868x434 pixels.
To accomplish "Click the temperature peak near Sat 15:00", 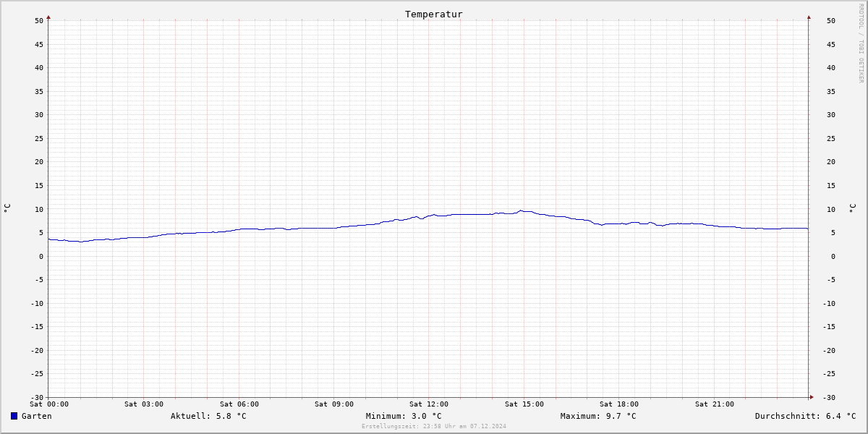I will tap(521, 210).
